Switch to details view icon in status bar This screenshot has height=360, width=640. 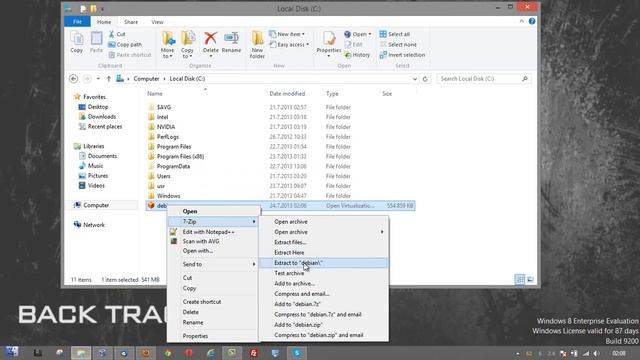click(520, 280)
